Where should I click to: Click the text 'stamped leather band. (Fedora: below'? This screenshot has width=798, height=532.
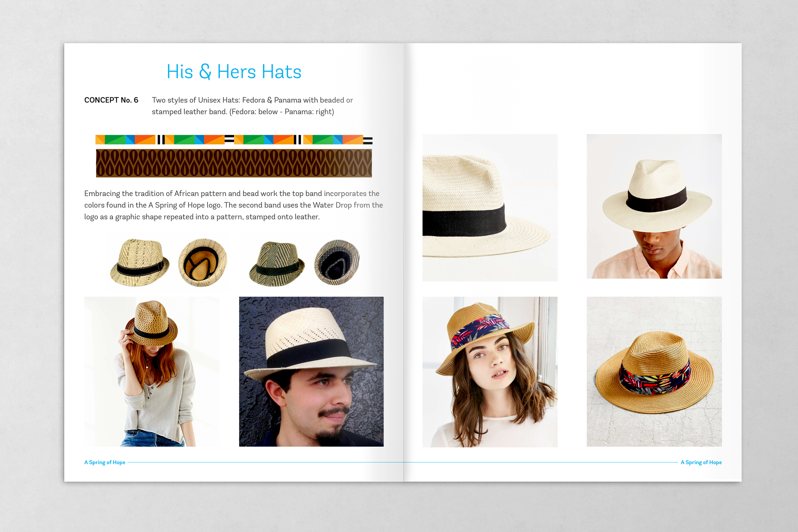(x=215, y=112)
